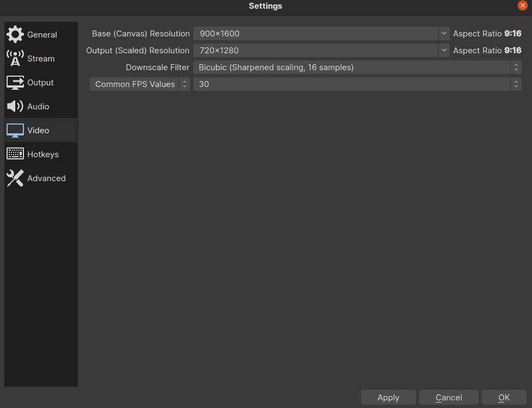This screenshot has height=408, width=532.
Task: Click the Output (Scaled) Resolution label
Action: point(138,51)
